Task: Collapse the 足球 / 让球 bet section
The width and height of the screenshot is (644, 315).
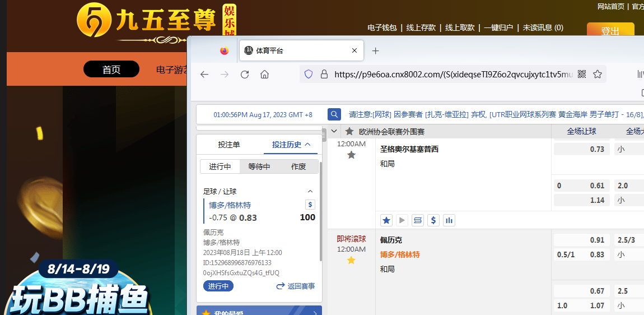Action: tap(311, 192)
